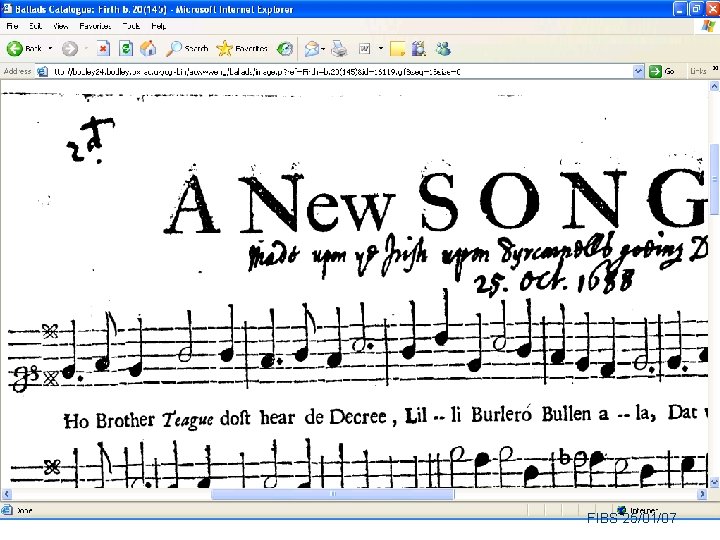Expand the Address bar dropdown list
Viewport: 720px width, 540px height.
tap(638, 72)
